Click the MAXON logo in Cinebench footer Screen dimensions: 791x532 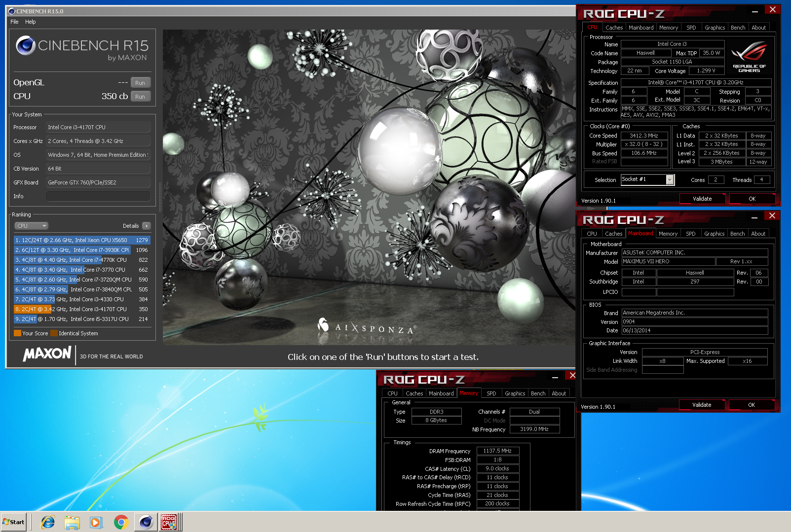(x=47, y=354)
